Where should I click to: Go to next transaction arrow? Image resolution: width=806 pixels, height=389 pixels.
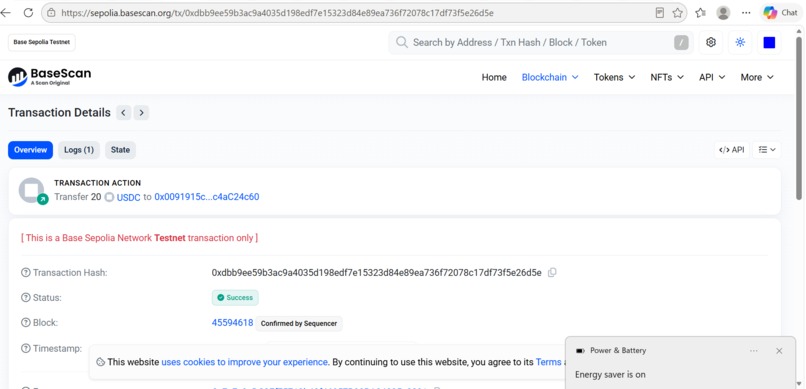pyautogui.click(x=141, y=113)
